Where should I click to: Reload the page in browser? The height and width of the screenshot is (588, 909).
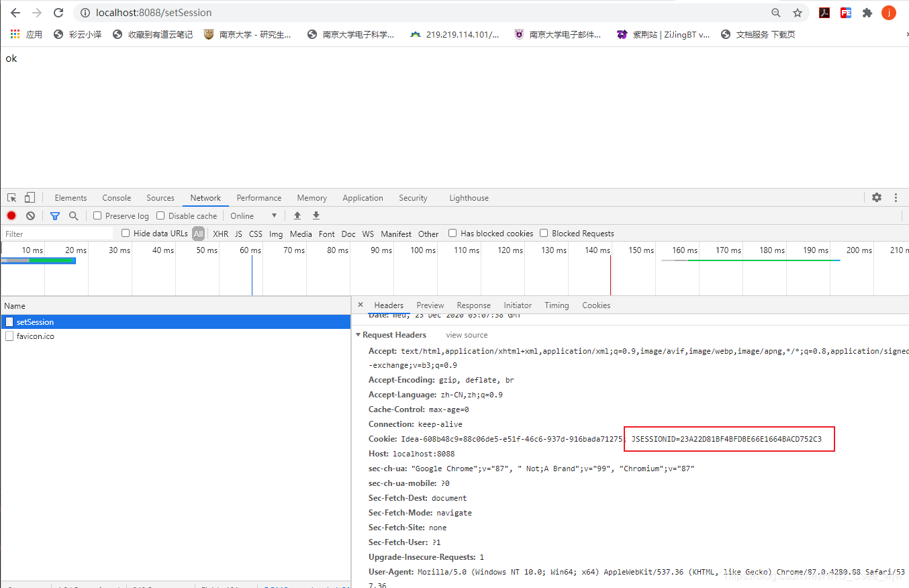pyautogui.click(x=58, y=13)
